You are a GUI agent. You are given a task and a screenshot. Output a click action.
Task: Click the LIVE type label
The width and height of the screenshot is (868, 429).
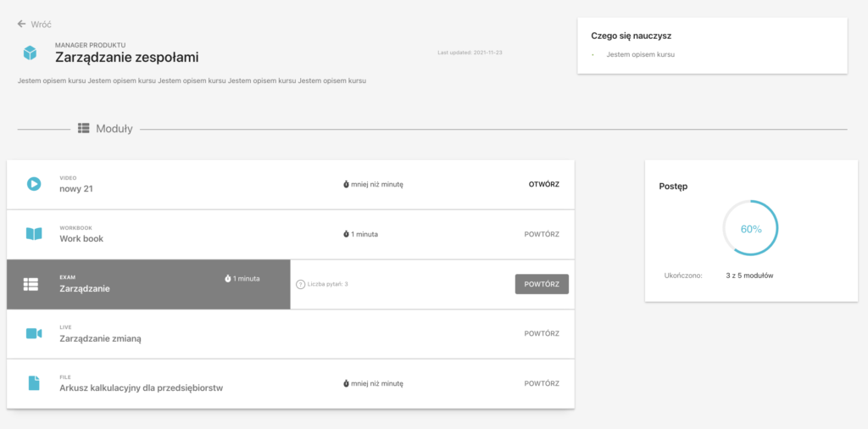[65, 328]
